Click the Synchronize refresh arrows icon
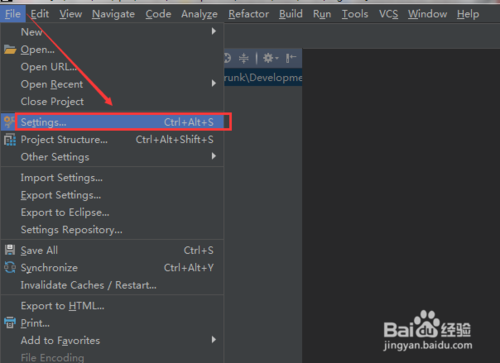 point(10,267)
